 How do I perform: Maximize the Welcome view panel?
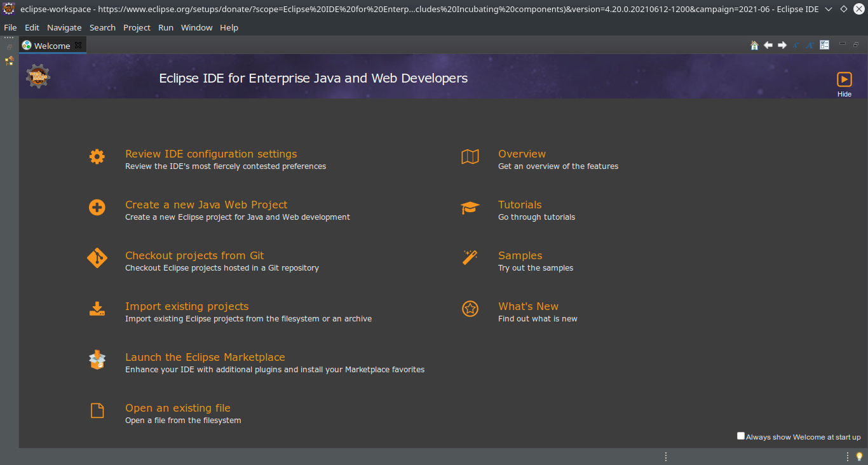(856, 44)
